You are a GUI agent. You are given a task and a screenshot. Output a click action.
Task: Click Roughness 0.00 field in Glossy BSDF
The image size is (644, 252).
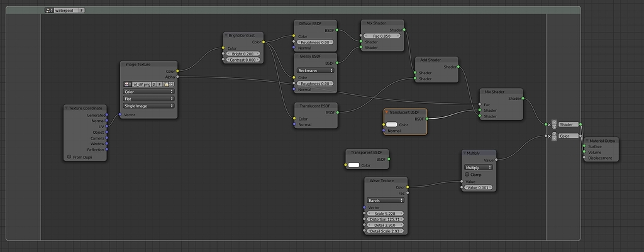pos(315,84)
